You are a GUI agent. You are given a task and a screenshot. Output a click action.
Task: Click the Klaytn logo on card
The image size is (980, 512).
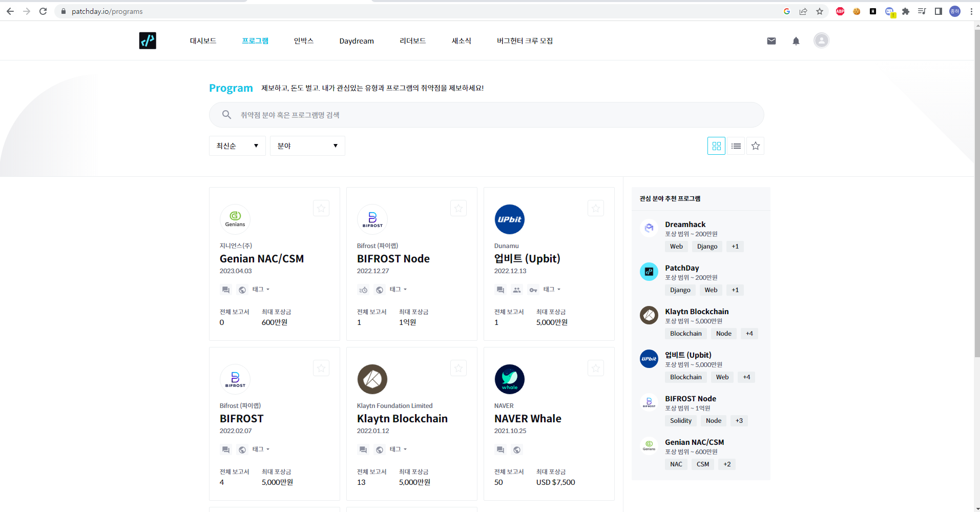coord(372,379)
